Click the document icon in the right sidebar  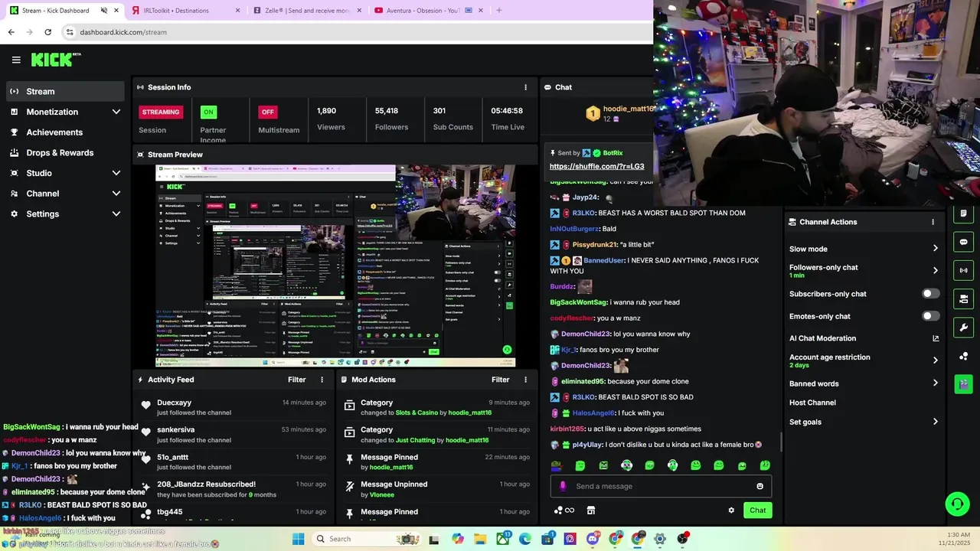[963, 214]
